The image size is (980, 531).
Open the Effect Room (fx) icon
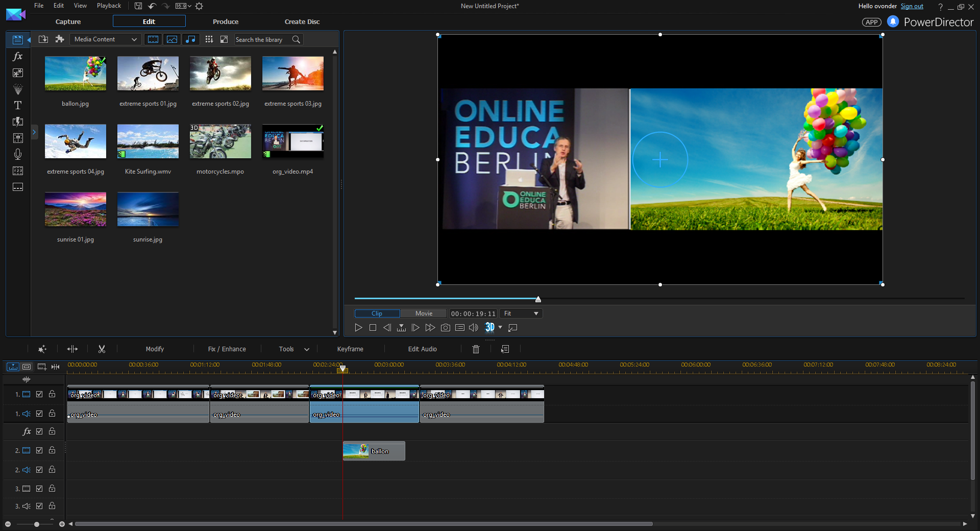(x=18, y=56)
